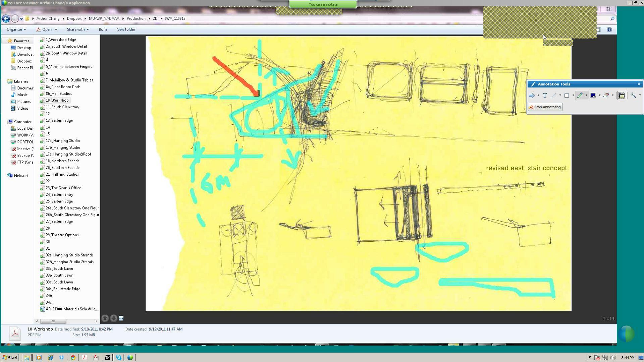The height and width of the screenshot is (362, 644).
Task: Select the eraser annotation tool
Action: click(606, 96)
